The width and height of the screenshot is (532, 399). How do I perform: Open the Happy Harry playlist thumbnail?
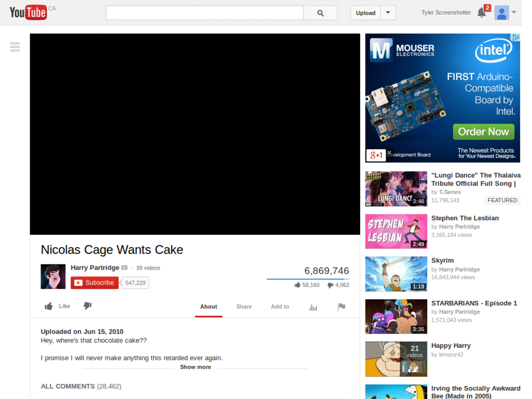396,359
